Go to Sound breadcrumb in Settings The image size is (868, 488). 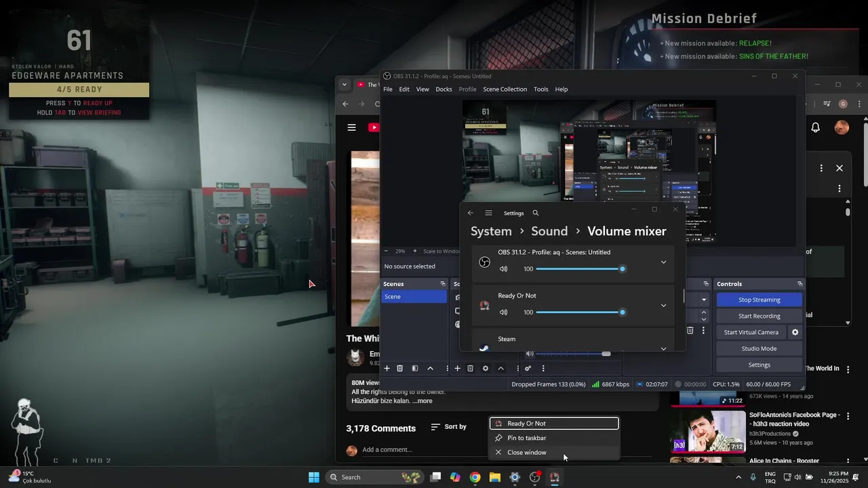click(549, 231)
